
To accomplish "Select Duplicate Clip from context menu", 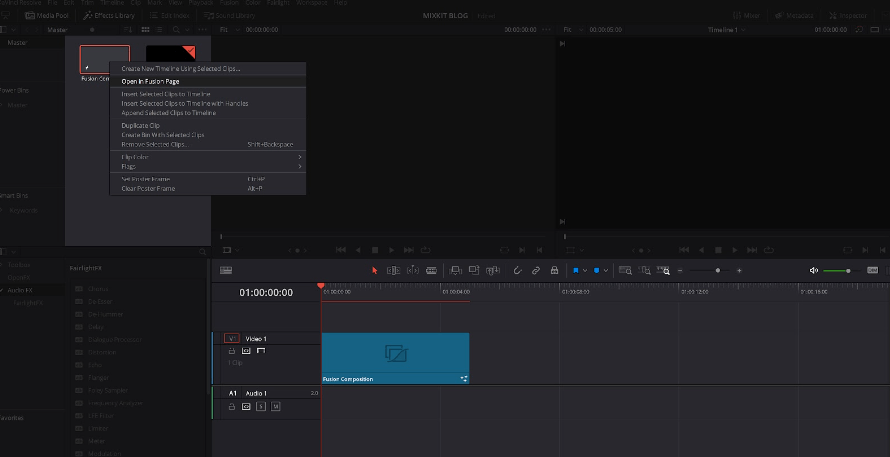I will point(140,126).
